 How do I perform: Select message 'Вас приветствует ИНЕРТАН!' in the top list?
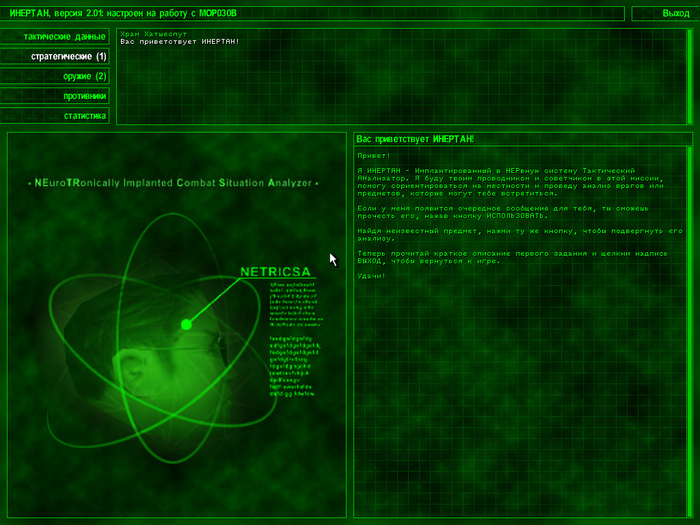180,42
